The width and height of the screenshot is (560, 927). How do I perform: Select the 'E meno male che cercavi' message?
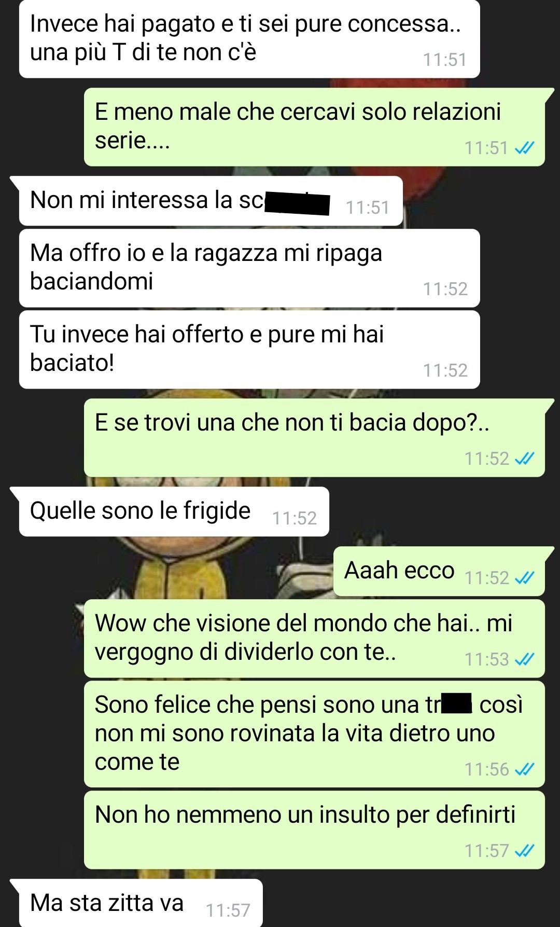tap(315, 127)
